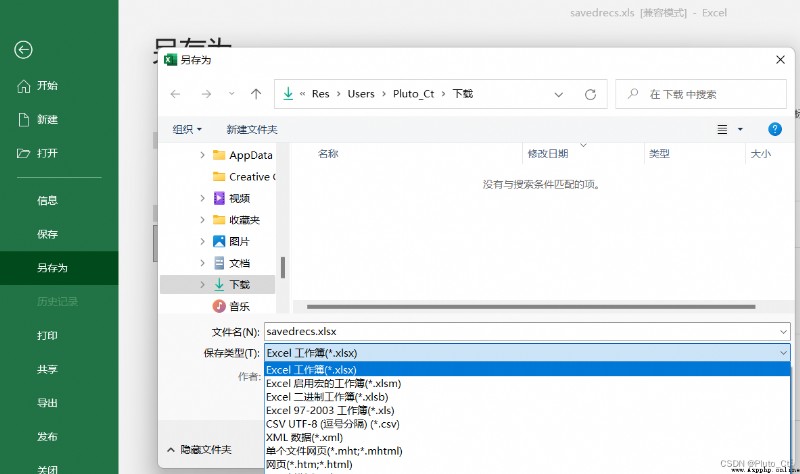Screen dimensions: 800x474
Task: Click the 打开 open folder icon
Action: (x=23, y=153)
